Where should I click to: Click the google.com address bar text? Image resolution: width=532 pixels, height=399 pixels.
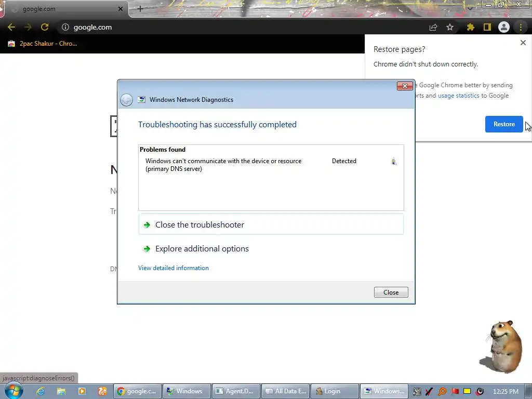(x=92, y=27)
